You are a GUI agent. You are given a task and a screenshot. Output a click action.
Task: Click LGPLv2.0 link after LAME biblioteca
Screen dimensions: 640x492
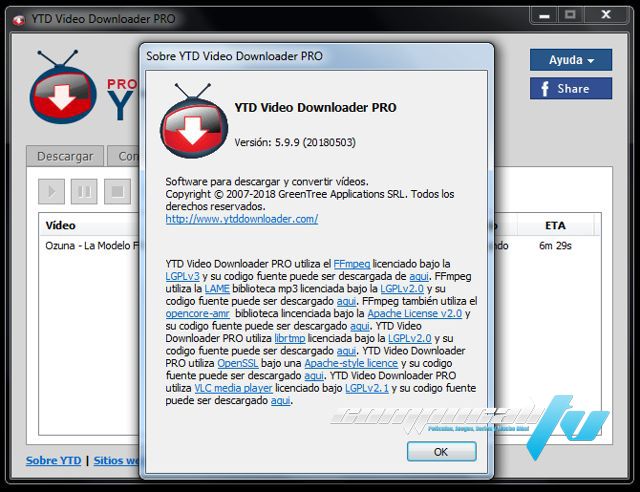[x=402, y=289]
